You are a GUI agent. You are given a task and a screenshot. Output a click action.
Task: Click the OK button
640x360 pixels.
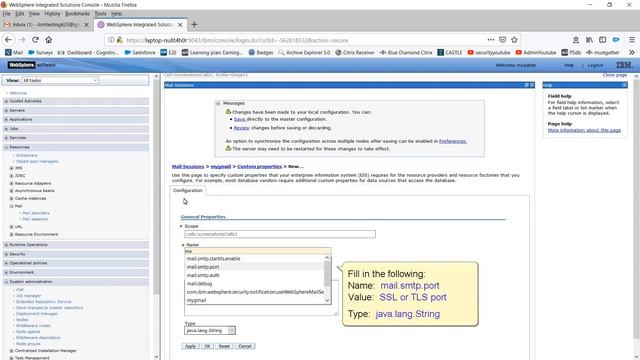coord(207,346)
